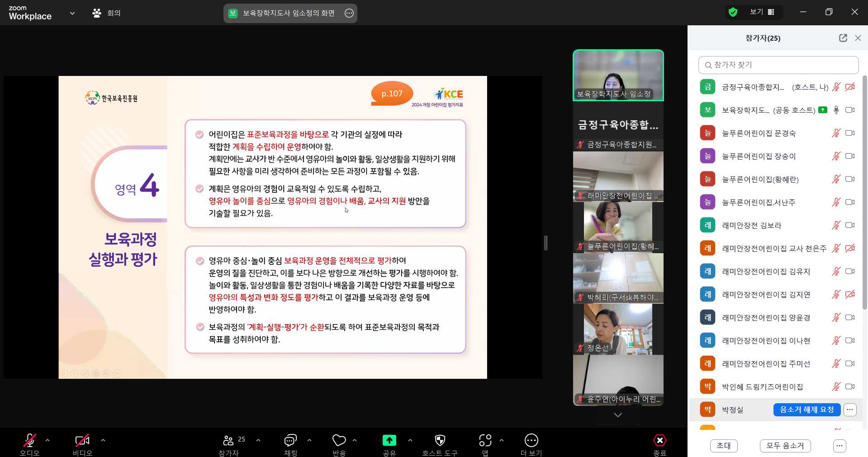Click the 참가자 찾기 search field
Image resolution: width=868 pixels, height=457 pixels.
pyautogui.click(x=778, y=65)
